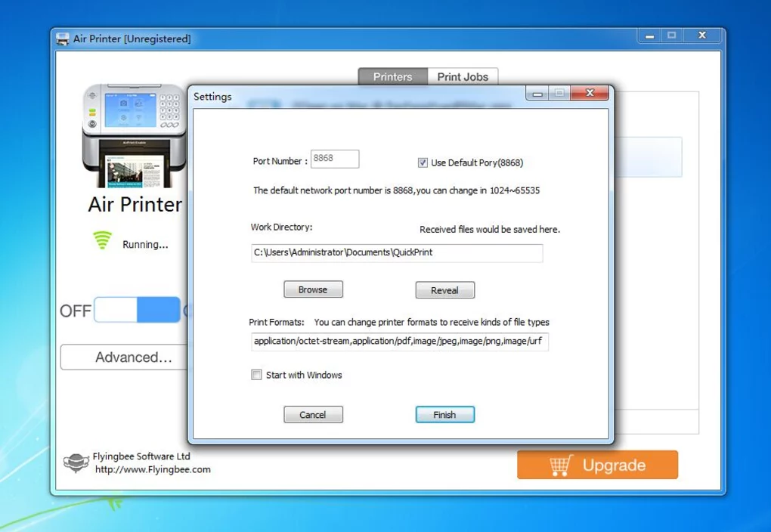Viewport: 771px width, 532px height.
Task: Click the Work Directory path field
Action: click(x=396, y=252)
